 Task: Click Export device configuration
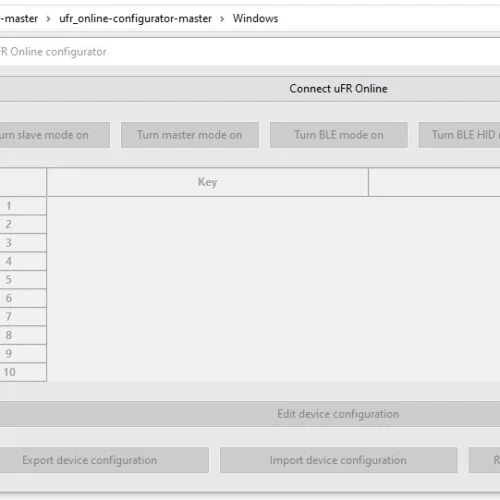pyautogui.click(x=104, y=460)
